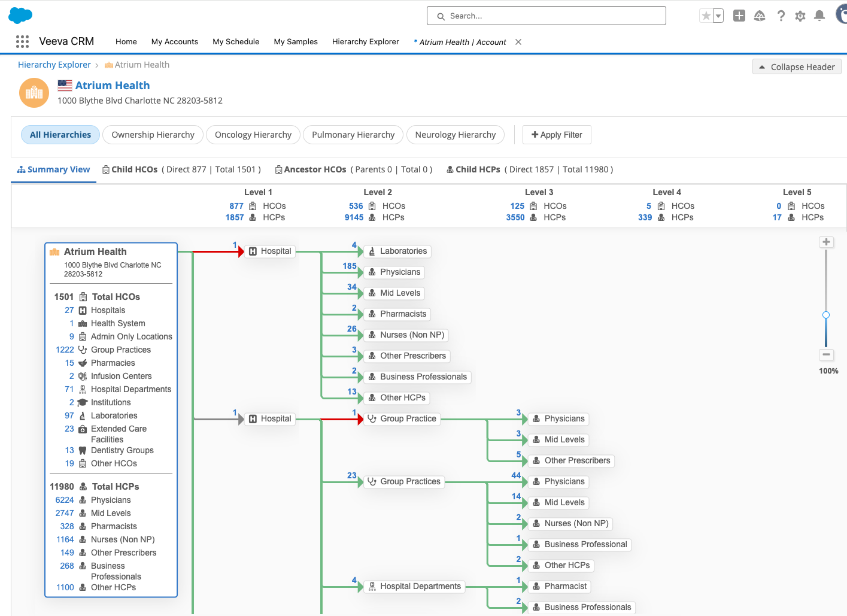Switch to the Hierarchy Explorer tab
This screenshot has width=847, height=616.
366,42
